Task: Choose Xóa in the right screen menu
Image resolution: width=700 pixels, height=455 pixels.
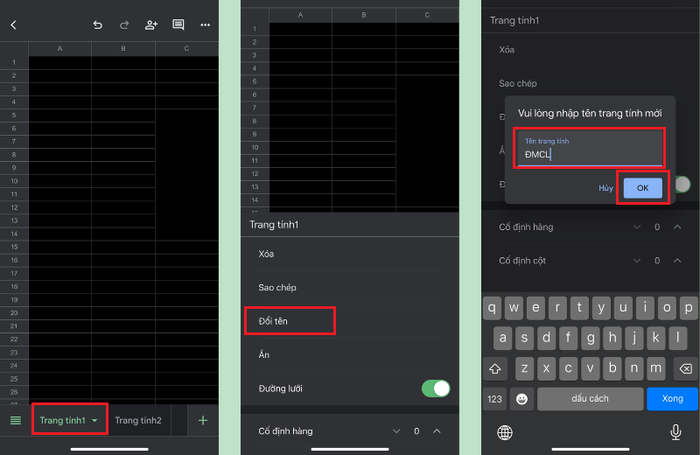Action: 507,50
